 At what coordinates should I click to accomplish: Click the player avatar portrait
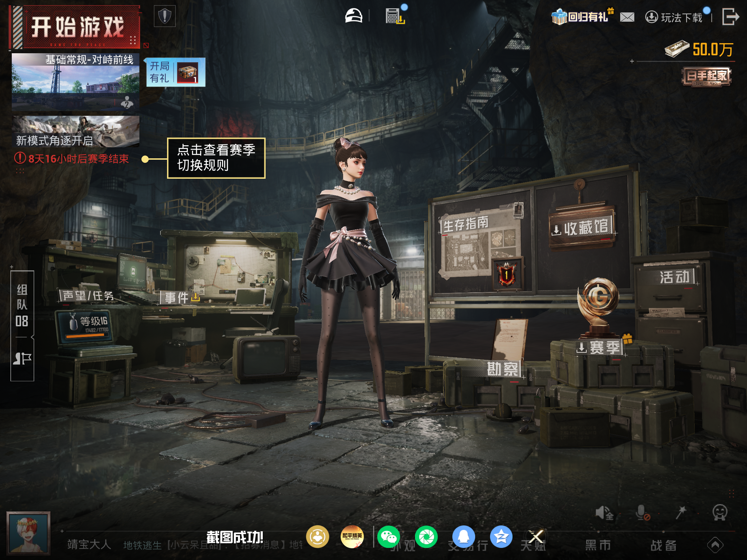[28, 533]
